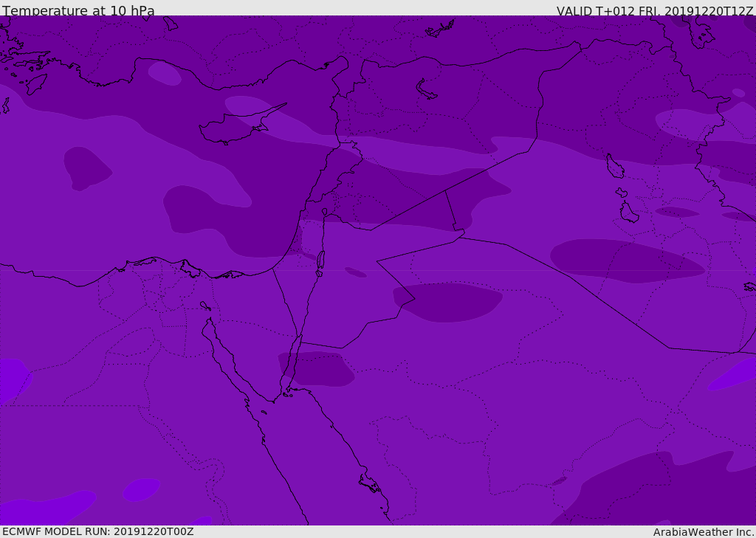Click the "ECMWF MODEL RUN: 20191220T00Z" text
Image resolution: width=756 pixels, height=538 pixels.
coord(98,531)
